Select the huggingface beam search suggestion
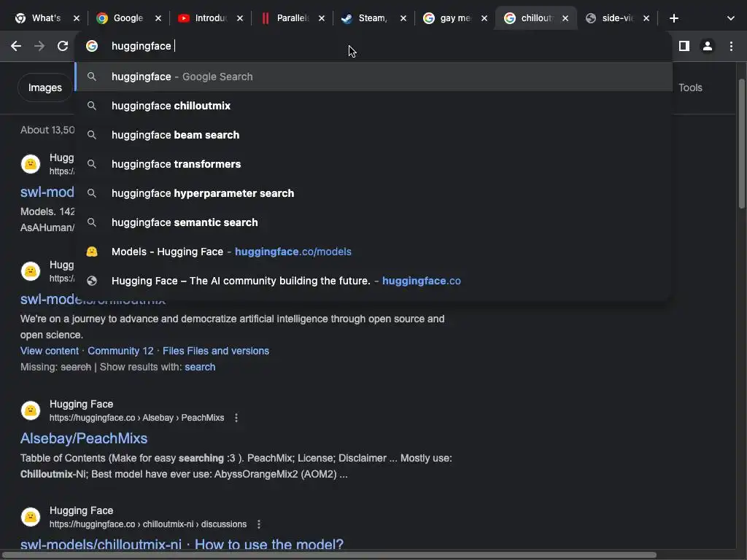The image size is (747, 560). tap(373, 135)
